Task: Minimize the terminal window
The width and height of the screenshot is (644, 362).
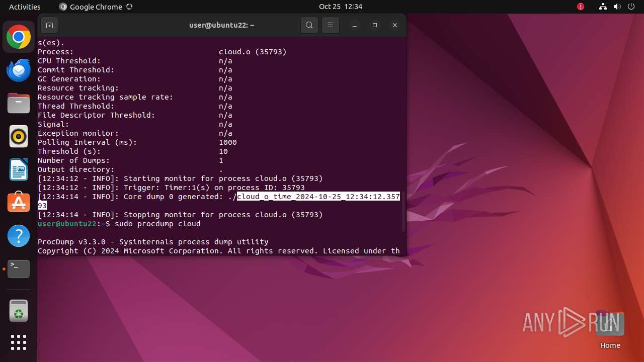Action: tap(355, 25)
